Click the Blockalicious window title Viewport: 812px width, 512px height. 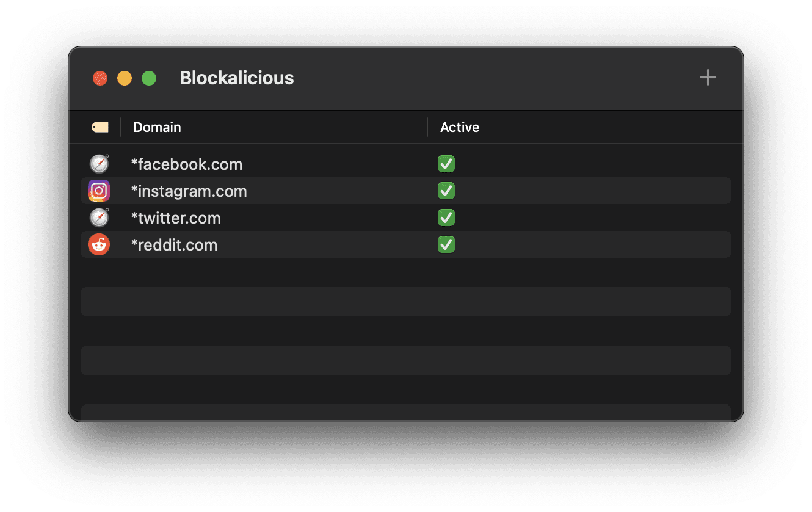click(x=236, y=78)
